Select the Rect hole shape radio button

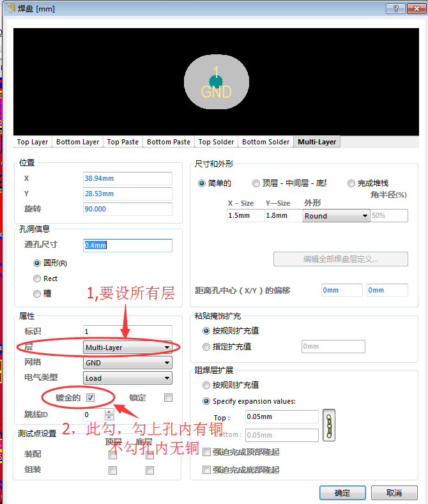click(x=37, y=279)
